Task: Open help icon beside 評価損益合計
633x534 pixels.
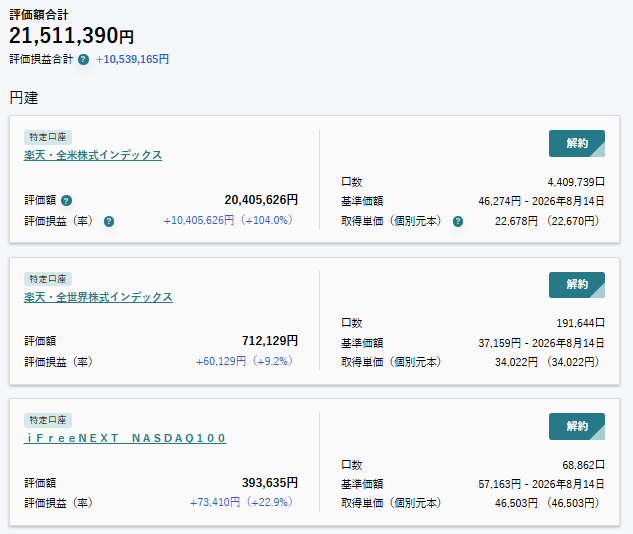Action: point(83,60)
